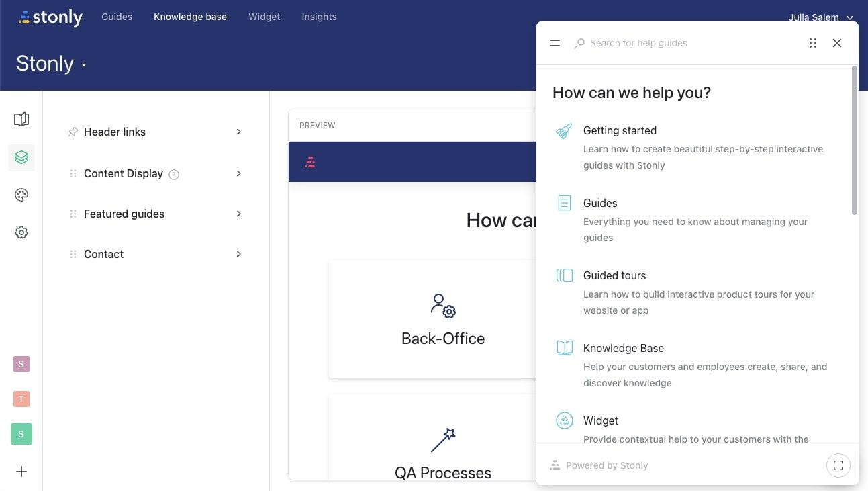Open the Guides nav tab
868x491 pixels.
pos(117,17)
